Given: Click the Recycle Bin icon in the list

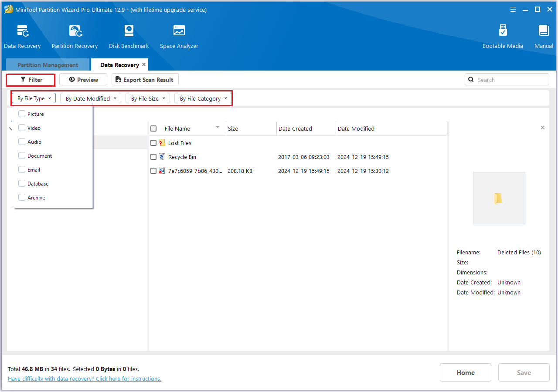Looking at the screenshot, I should tap(162, 157).
